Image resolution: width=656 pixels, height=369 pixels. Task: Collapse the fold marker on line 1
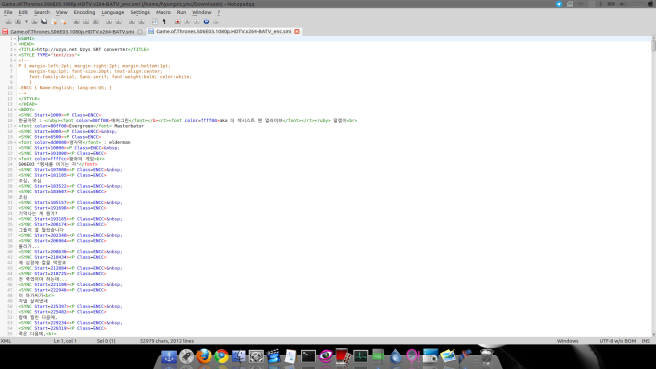[15, 38]
